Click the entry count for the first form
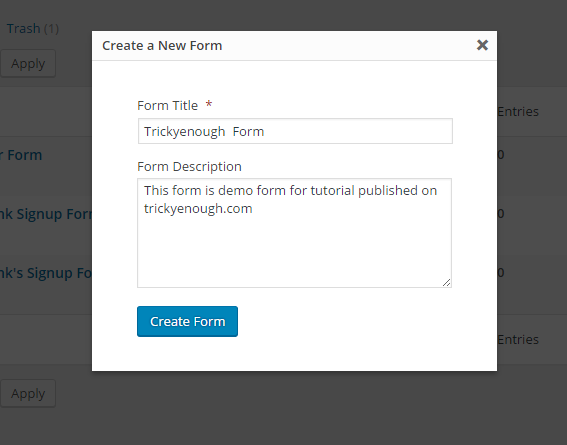Viewport: 567px width, 445px height. click(501, 155)
